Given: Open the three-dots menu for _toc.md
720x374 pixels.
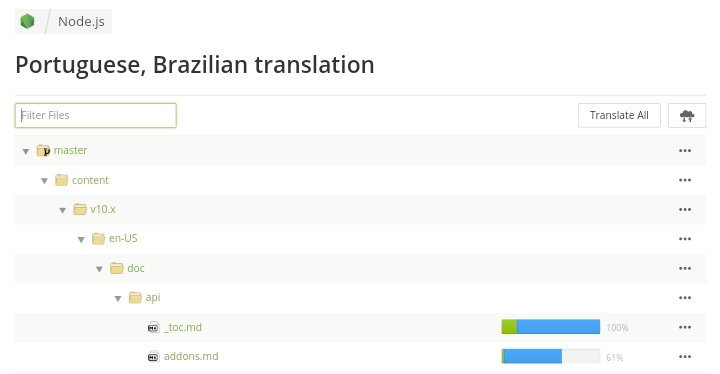Looking at the screenshot, I should point(685,327).
